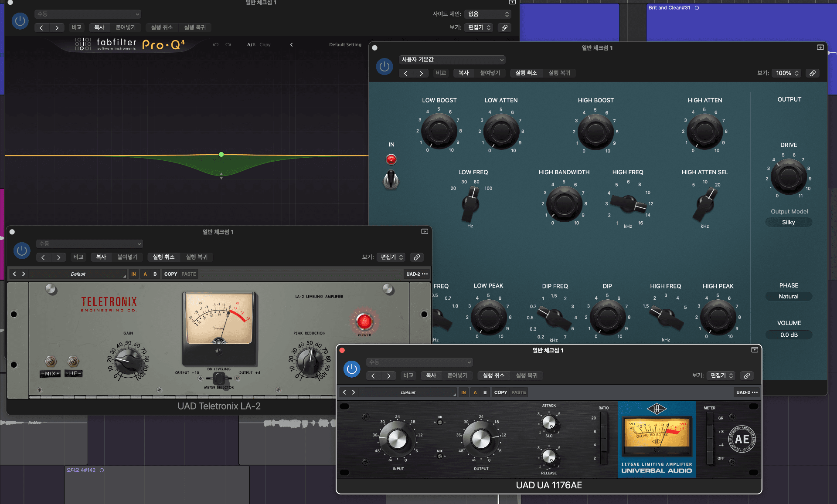Click COPY button in the 1176AE toolbar
Image resolution: width=837 pixels, height=504 pixels.
click(500, 392)
